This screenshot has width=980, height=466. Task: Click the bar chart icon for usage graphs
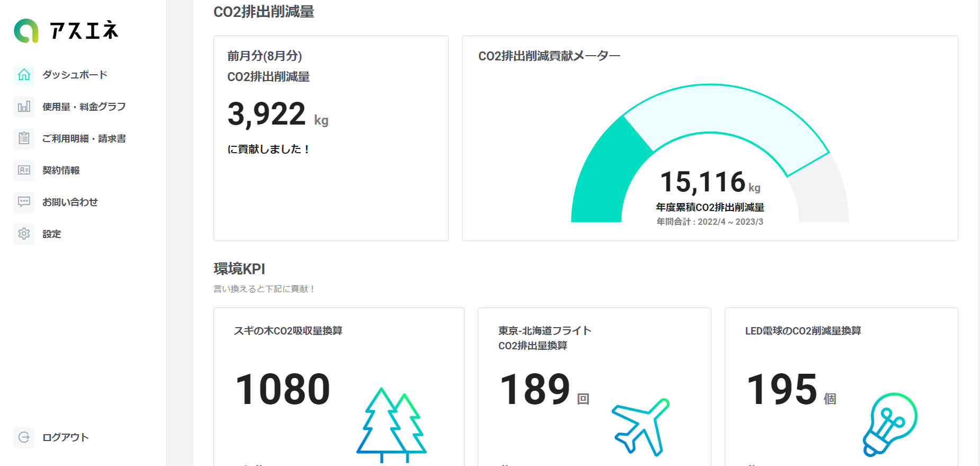pos(24,107)
